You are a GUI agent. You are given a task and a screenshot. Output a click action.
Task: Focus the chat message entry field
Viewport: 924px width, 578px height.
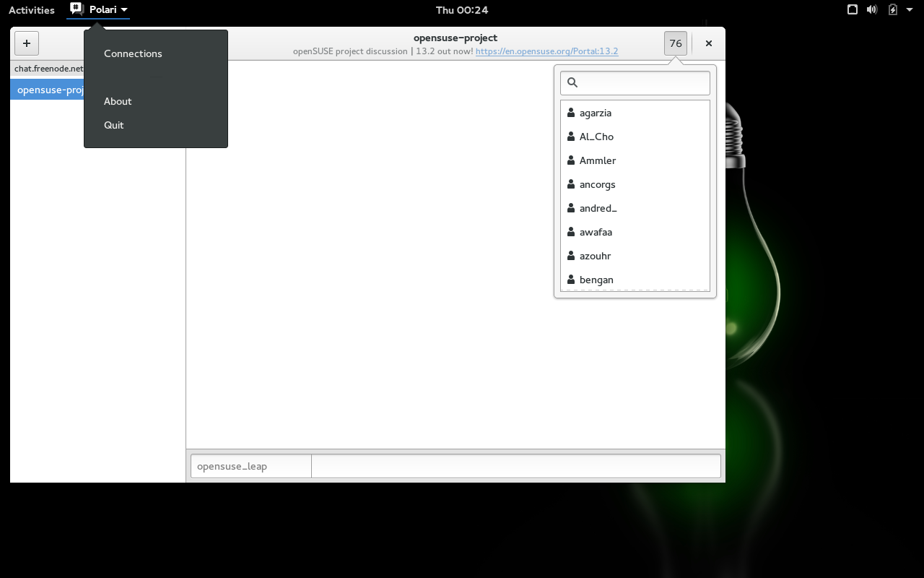pos(515,466)
